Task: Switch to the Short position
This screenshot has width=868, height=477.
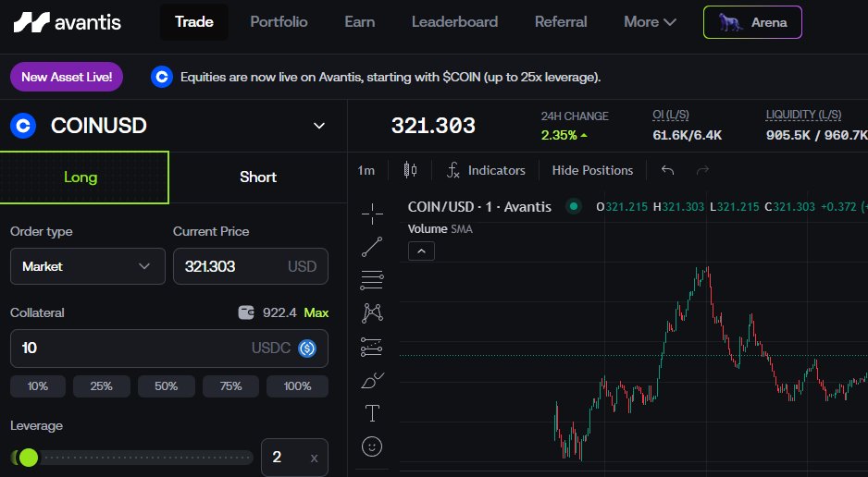Action: (258, 177)
